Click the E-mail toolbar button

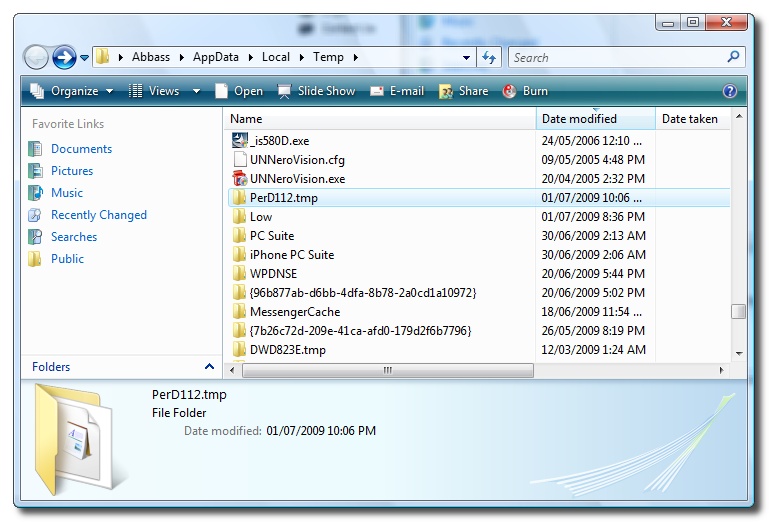pyautogui.click(x=397, y=91)
